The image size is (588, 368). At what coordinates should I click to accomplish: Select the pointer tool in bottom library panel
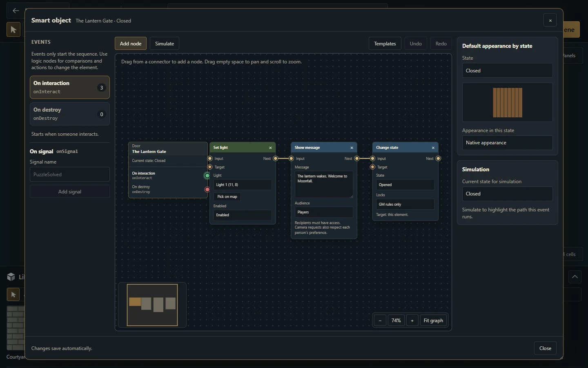[13, 294]
